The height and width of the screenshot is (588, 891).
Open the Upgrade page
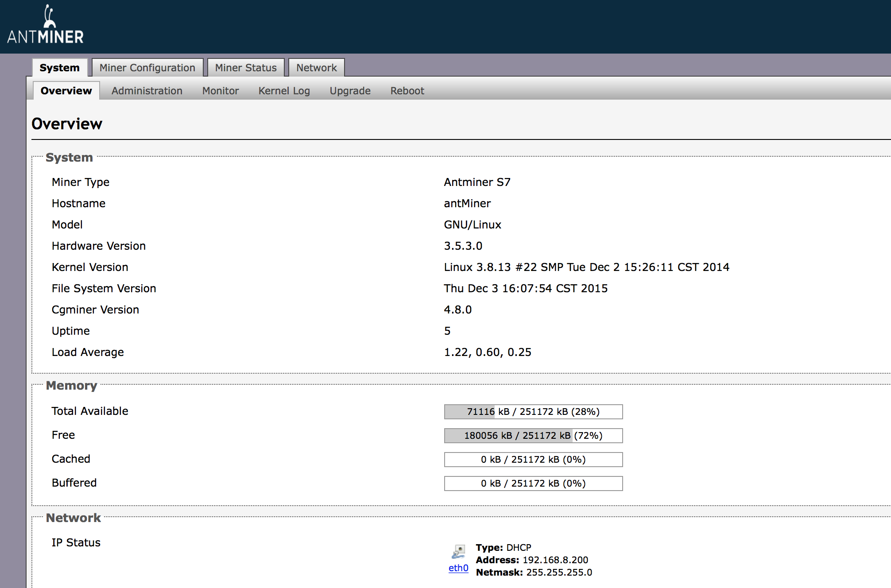point(350,91)
